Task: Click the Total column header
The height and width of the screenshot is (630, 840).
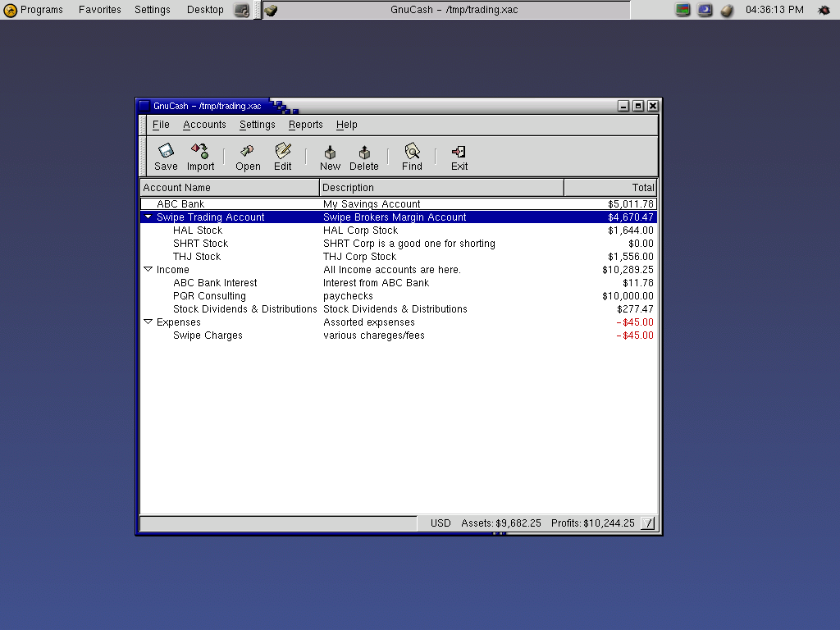Action: pyautogui.click(x=610, y=188)
